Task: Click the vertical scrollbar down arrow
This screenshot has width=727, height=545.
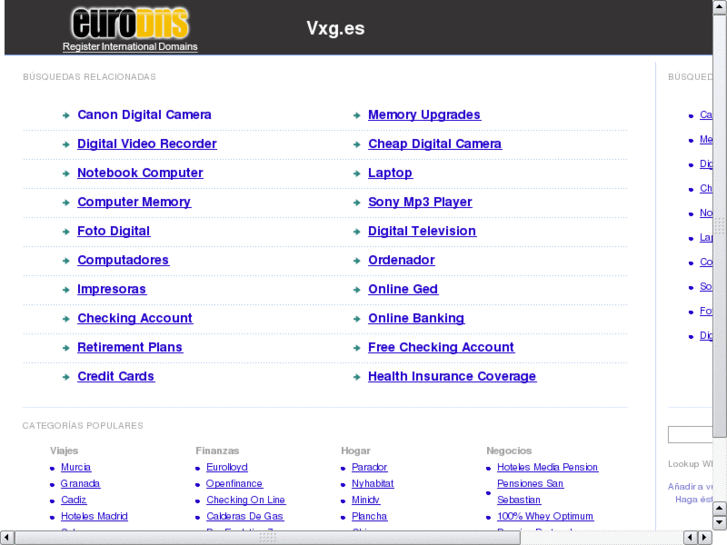Action: [720, 522]
